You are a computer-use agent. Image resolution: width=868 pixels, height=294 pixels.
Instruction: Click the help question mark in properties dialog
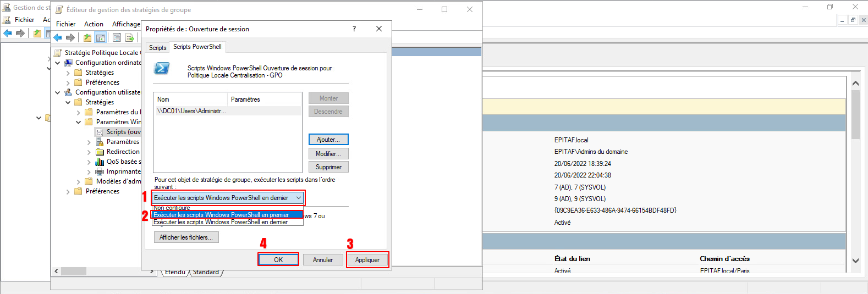tap(354, 29)
